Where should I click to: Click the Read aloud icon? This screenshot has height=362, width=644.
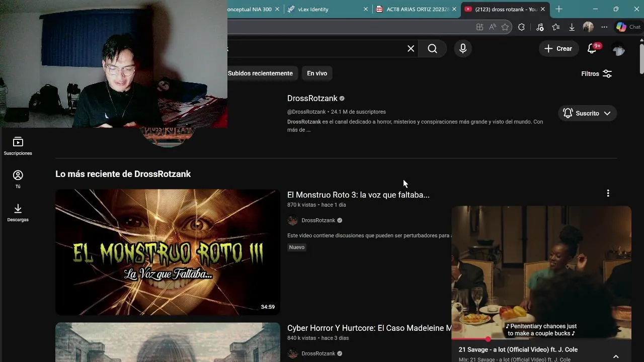493,27
